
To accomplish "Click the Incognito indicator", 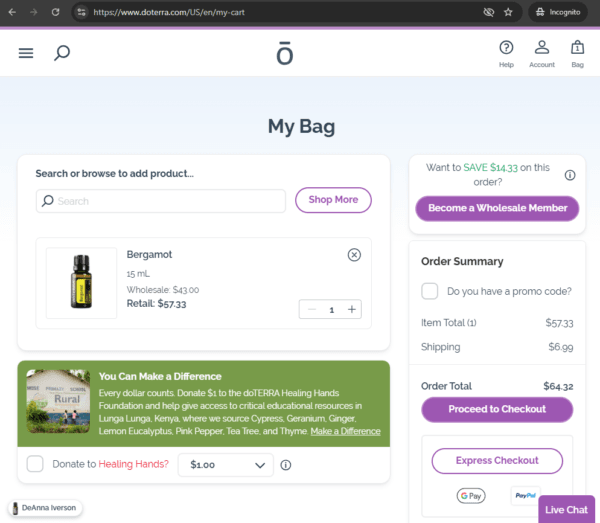I will [x=558, y=12].
